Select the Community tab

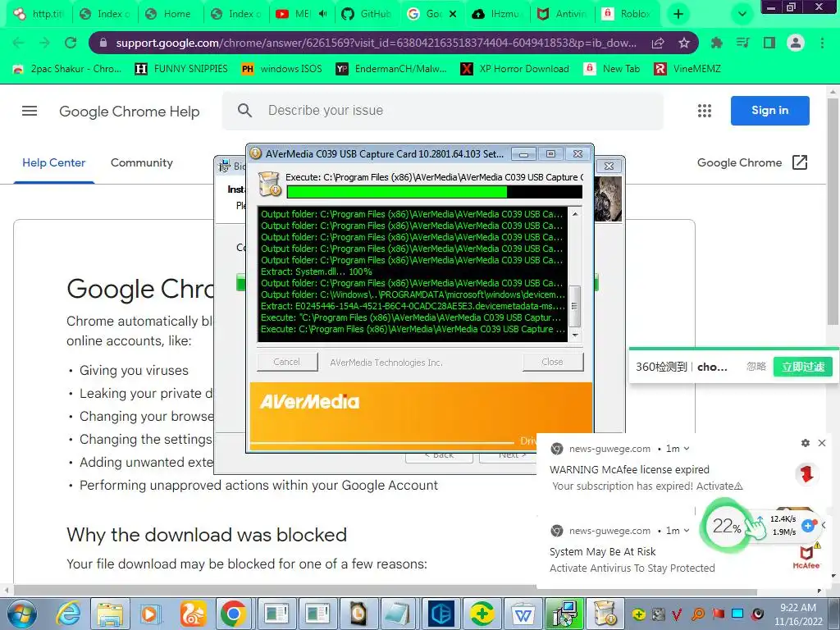point(141,163)
